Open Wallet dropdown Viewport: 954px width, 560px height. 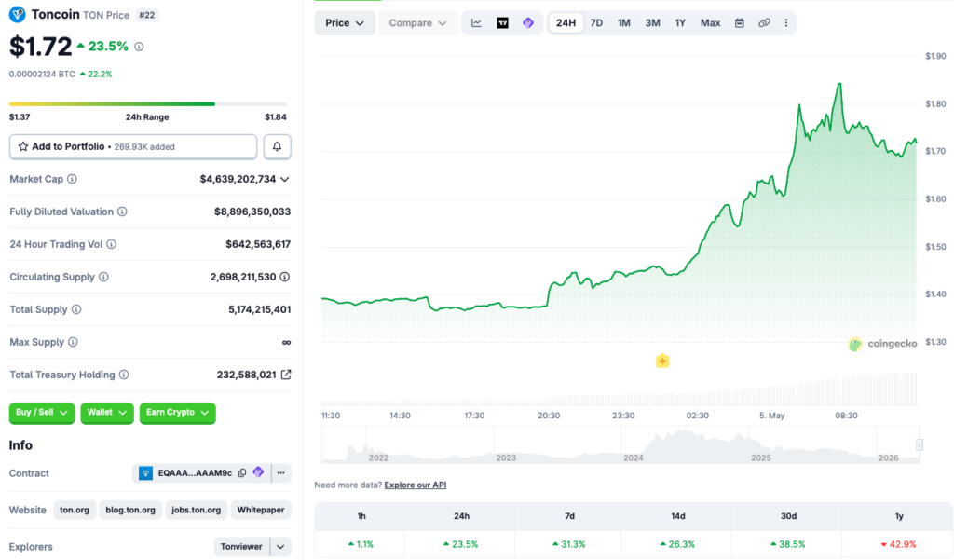(106, 413)
